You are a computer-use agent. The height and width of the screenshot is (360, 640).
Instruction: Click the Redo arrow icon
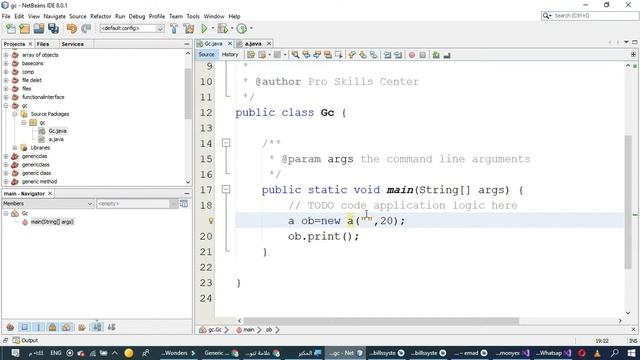(86, 29)
